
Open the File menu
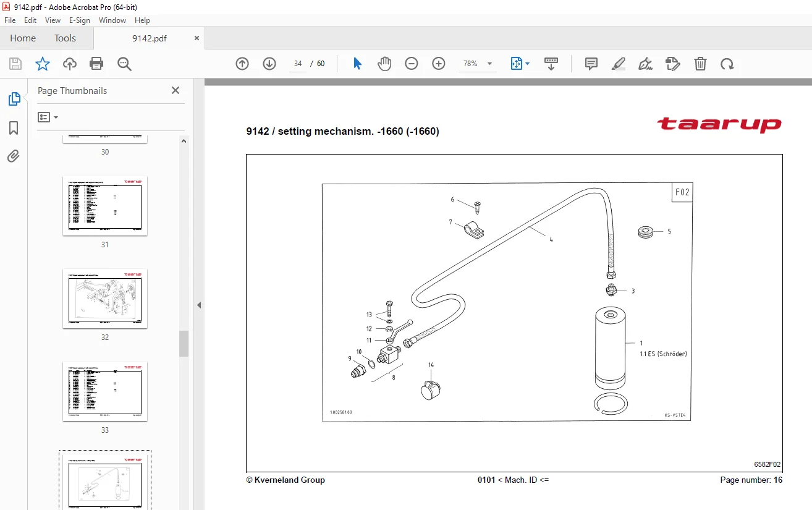point(10,20)
